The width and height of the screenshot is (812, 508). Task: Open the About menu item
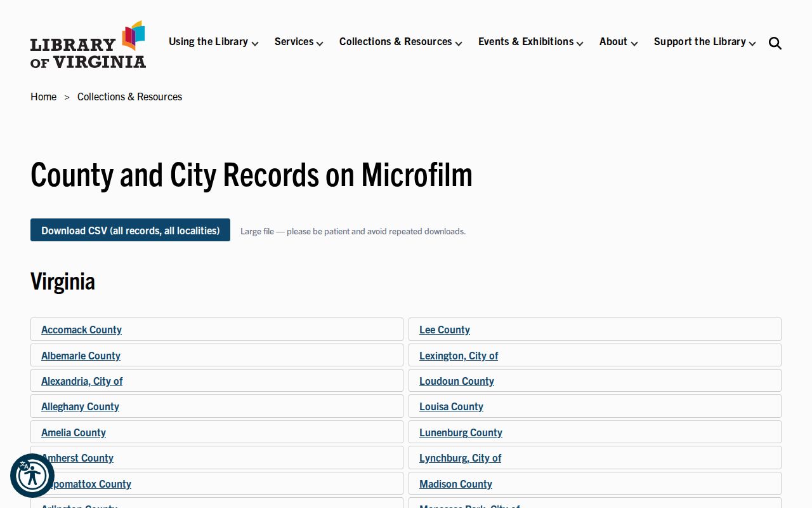click(613, 41)
